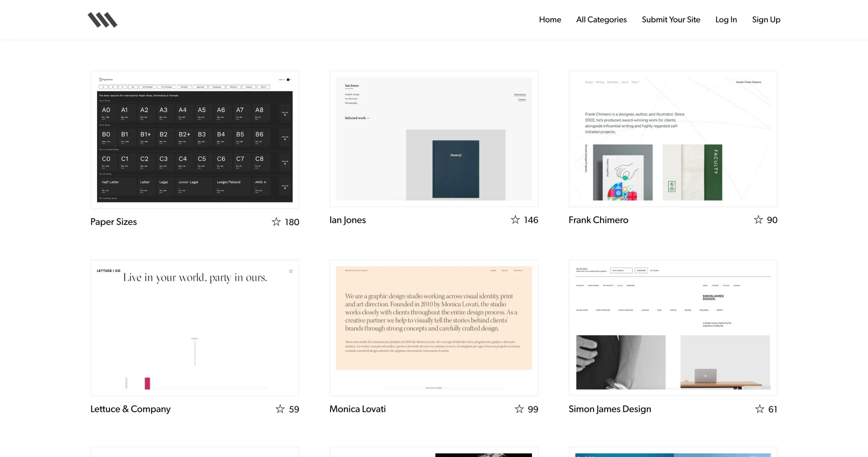Open the Simon James Design preview thumbnail
This screenshot has height=457, width=868.
tap(673, 328)
